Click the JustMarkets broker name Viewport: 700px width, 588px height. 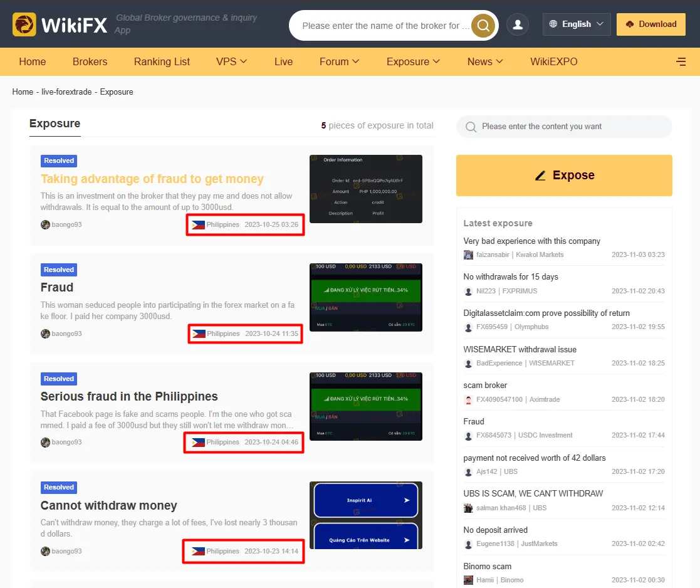(540, 543)
